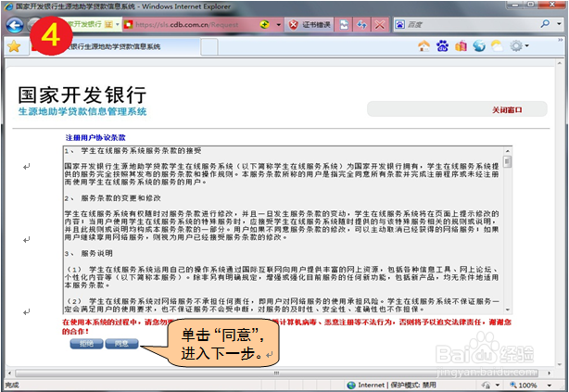Click the 国家开发银行 page logo title
This screenshot has width=569, height=392.
pyautogui.click(x=82, y=95)
